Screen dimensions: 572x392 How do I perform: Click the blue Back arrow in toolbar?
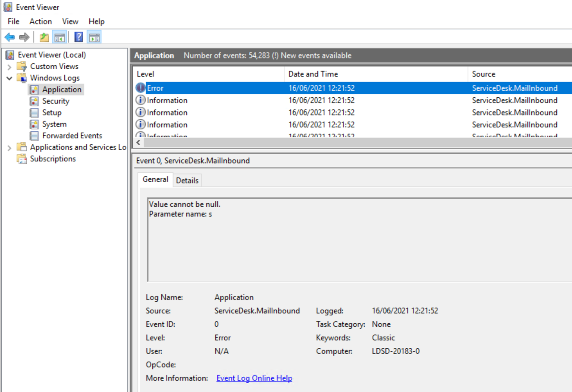coord(9,37)
